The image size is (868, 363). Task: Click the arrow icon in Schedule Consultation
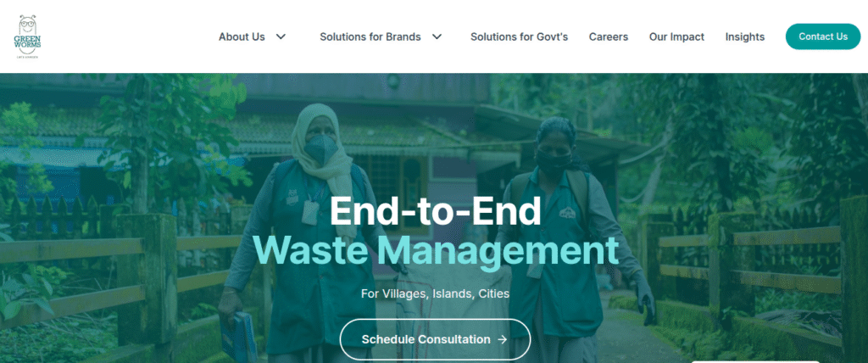coord(503,339)
